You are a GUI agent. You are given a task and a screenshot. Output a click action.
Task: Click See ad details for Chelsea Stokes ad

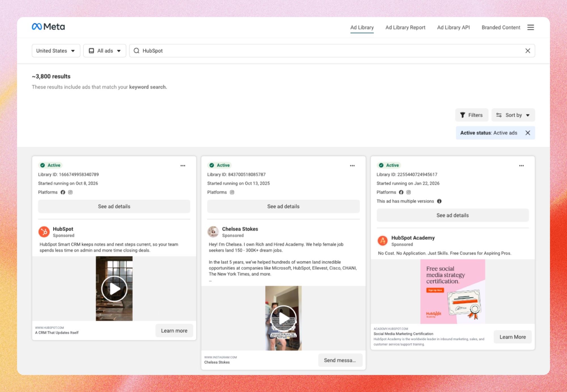tap(283, 206)
